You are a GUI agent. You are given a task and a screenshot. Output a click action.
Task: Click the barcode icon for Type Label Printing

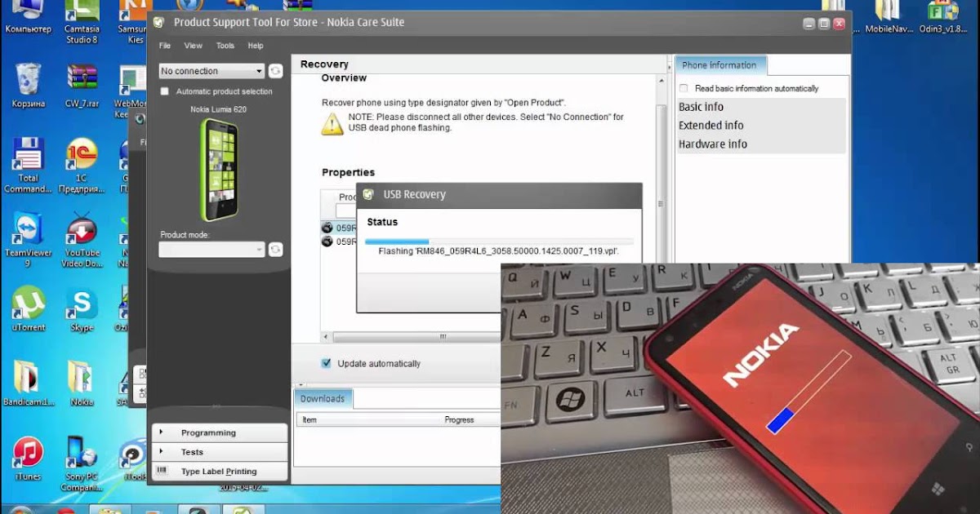point(163,471)
